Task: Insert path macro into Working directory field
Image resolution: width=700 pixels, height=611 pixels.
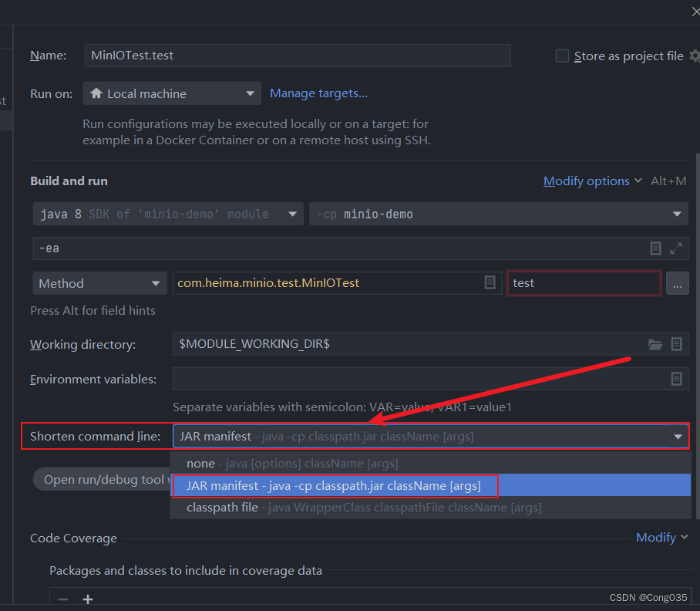Action: (677, 344)
